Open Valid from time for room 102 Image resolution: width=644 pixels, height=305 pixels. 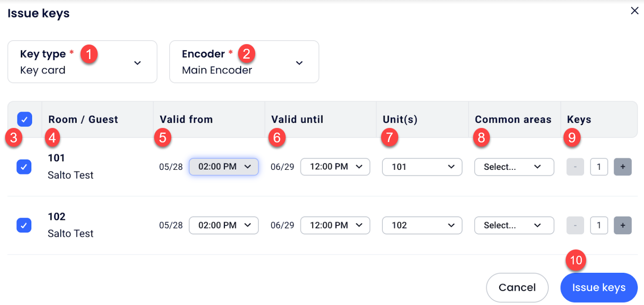pyautogui.click(x=224, y=225)
